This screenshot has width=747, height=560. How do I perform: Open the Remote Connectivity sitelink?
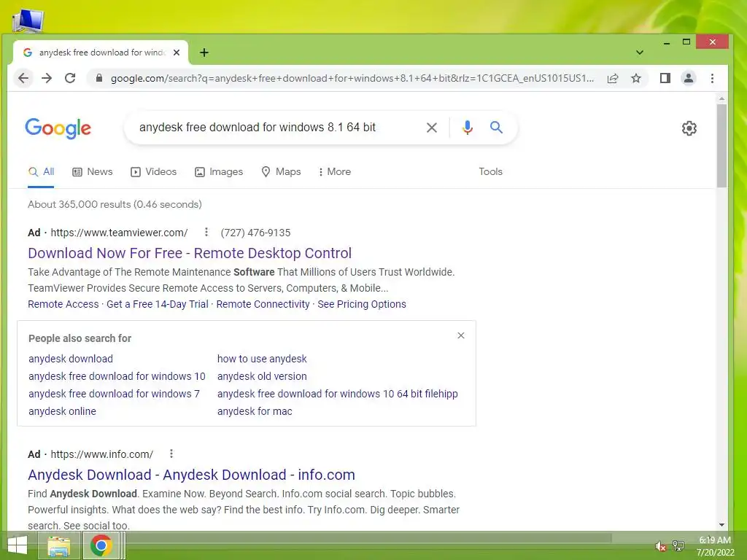263,304
